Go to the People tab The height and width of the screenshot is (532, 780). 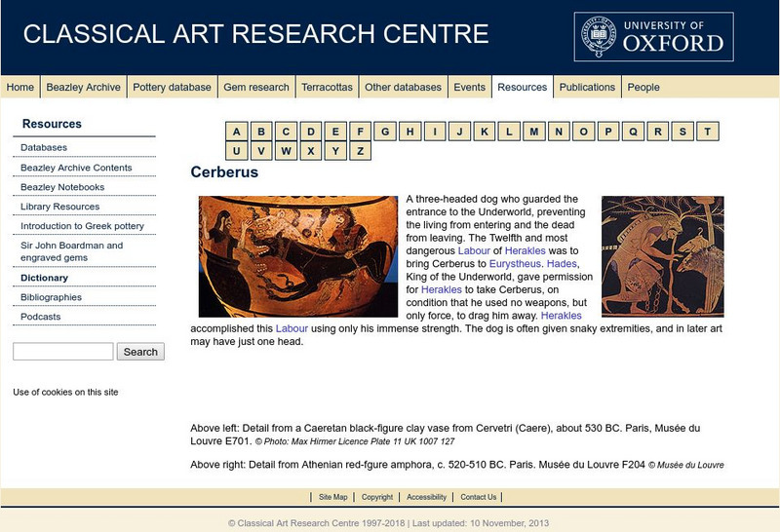643,87
